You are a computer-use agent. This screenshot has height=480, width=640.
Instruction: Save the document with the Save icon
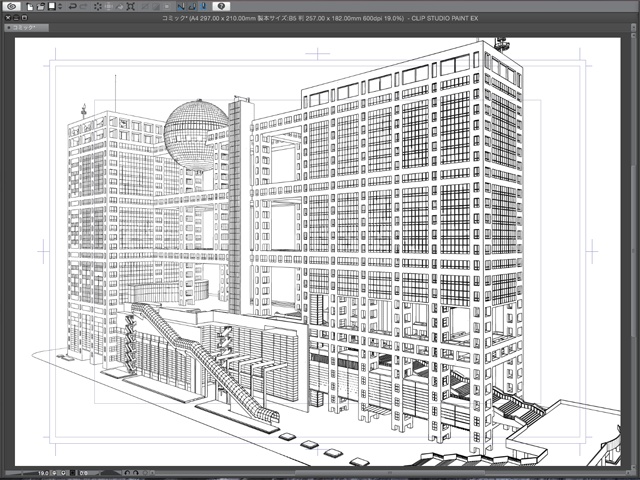pyautogui.click(x=52, y=7)
